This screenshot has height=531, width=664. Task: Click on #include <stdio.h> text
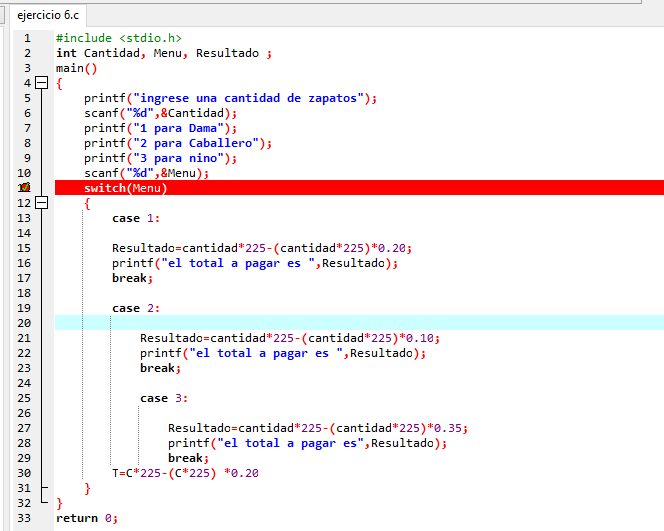click(x=119, y=38)
